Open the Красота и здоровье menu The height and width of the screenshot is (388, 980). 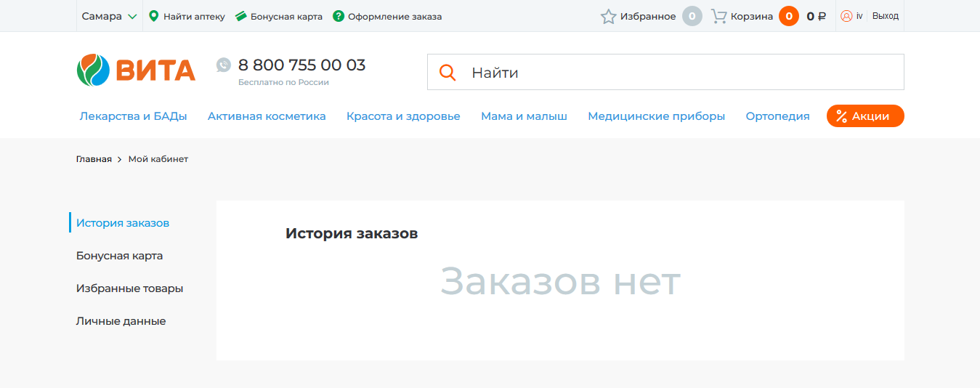(x=403, y=116)
